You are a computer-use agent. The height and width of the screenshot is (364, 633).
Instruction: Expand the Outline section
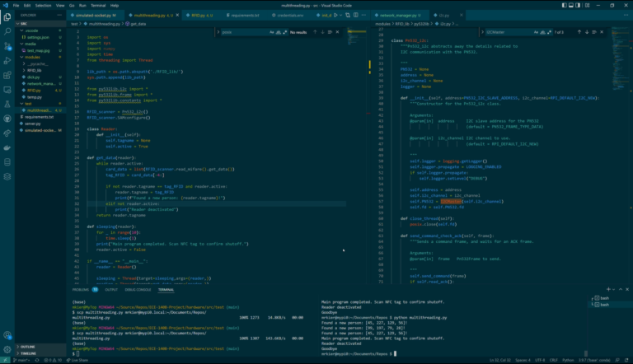pyautogui.click(x=29, y=347)
